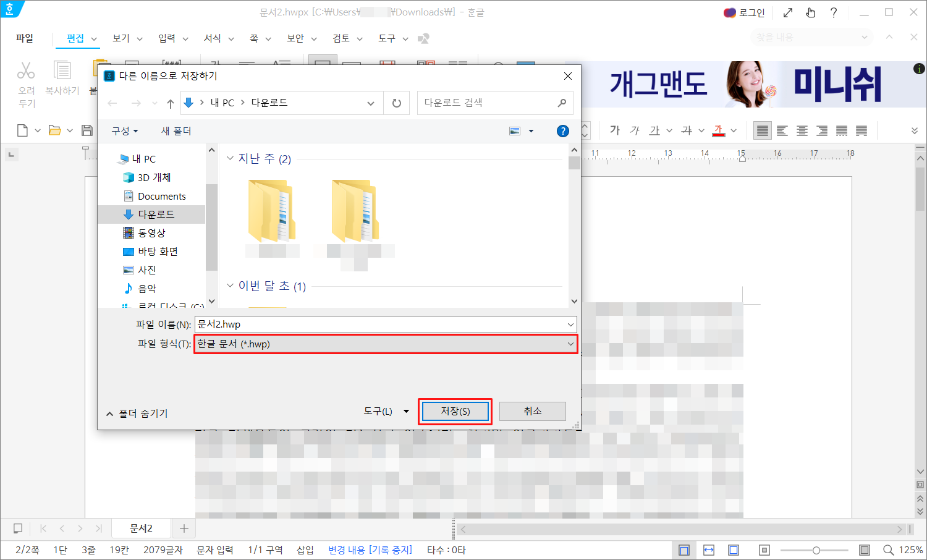This screenshot has height=560, width=927.
Task: Click the up-one-level arrow in dialog
Action: (171, 103)
